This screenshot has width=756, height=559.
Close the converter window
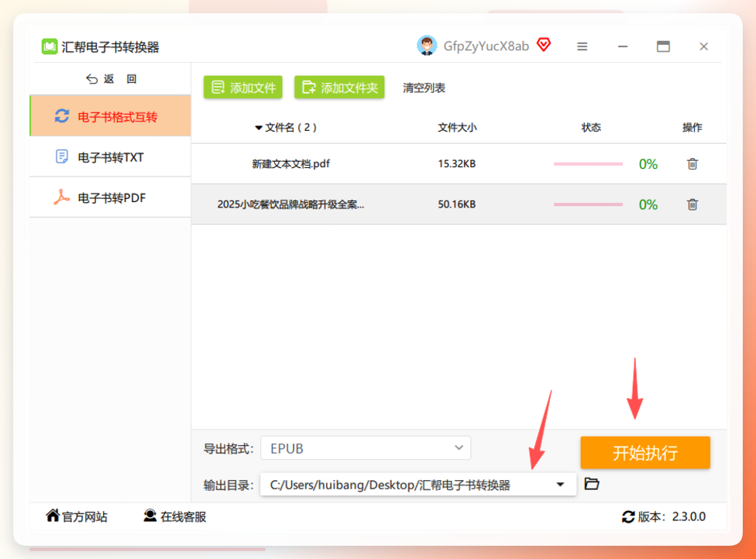[703, 46]
